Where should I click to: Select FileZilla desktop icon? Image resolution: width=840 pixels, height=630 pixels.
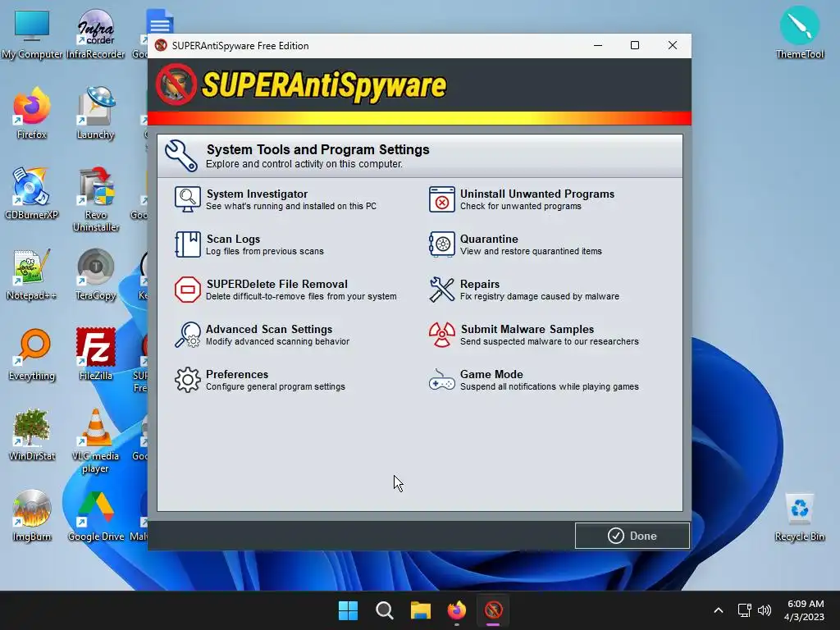coord(95,354)
